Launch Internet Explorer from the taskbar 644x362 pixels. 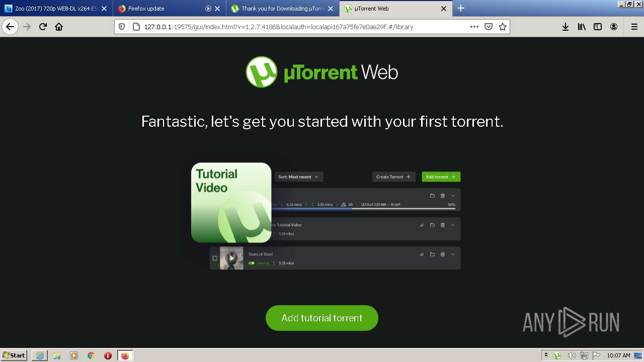point(40,355)
